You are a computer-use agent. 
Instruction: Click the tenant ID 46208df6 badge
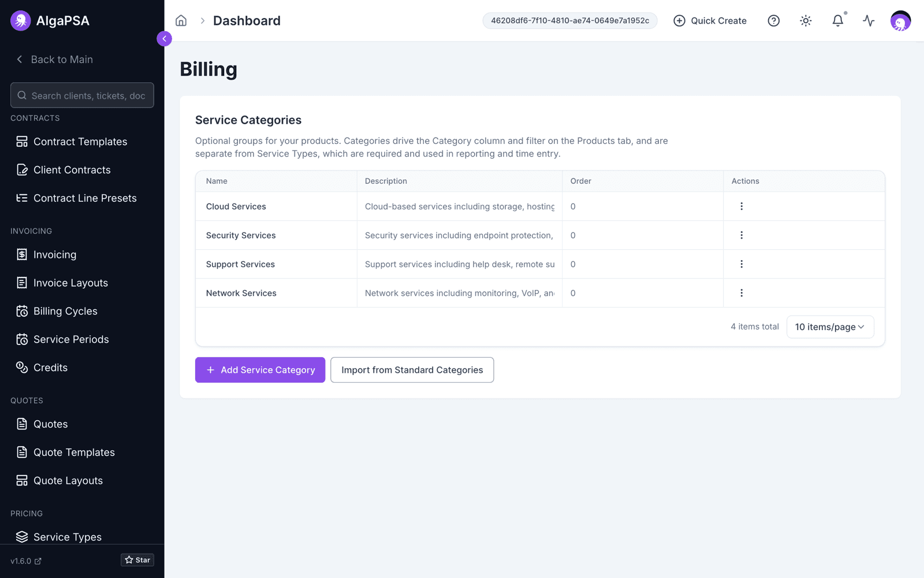pyautogui.click(x=570, y=21)
